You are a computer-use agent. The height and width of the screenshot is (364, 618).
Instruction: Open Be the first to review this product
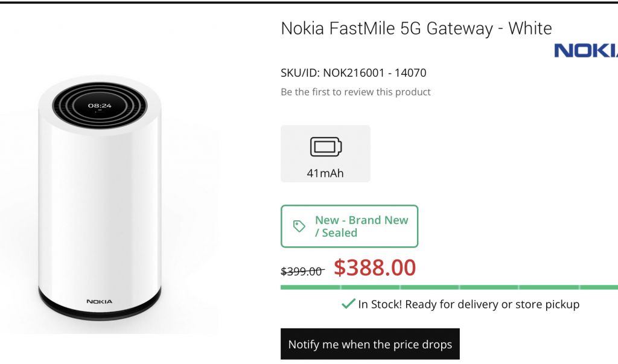(354, 92)
